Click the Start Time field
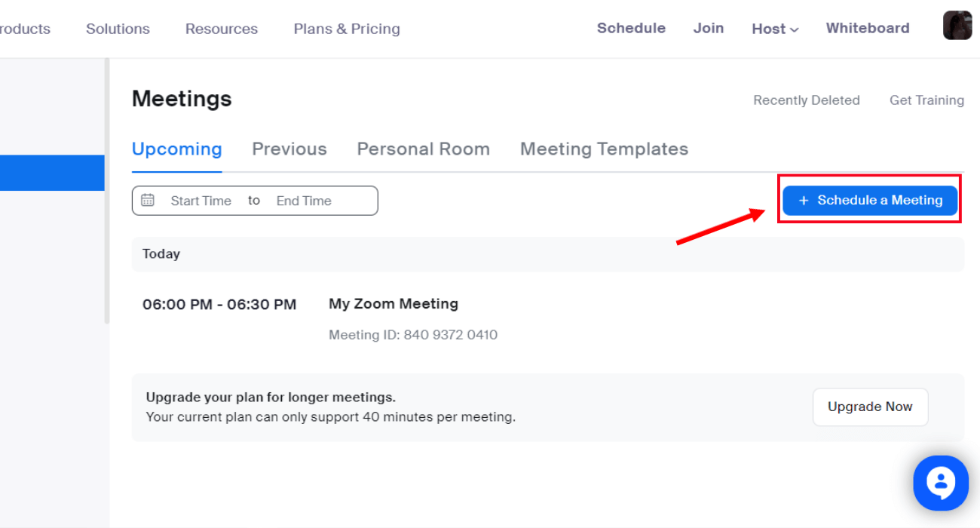This screenshot has width=980, height=528. (201, 201)
